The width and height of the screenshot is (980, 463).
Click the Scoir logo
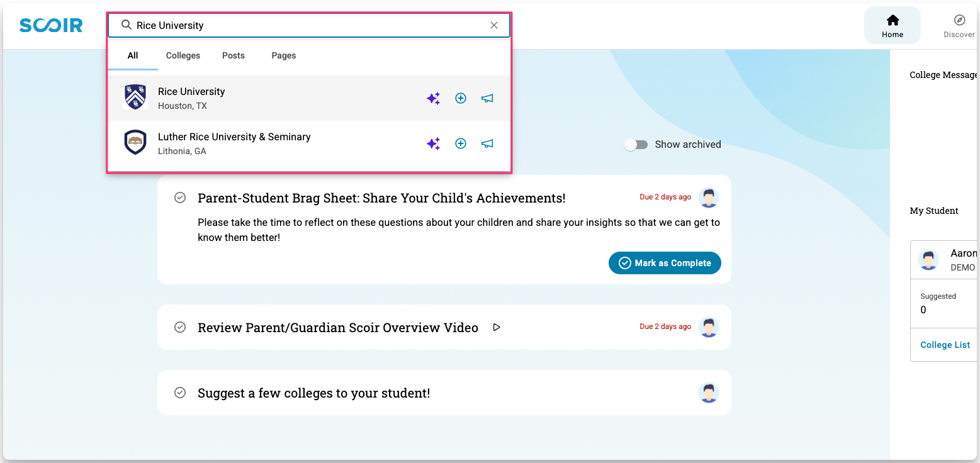pos(51,25)
